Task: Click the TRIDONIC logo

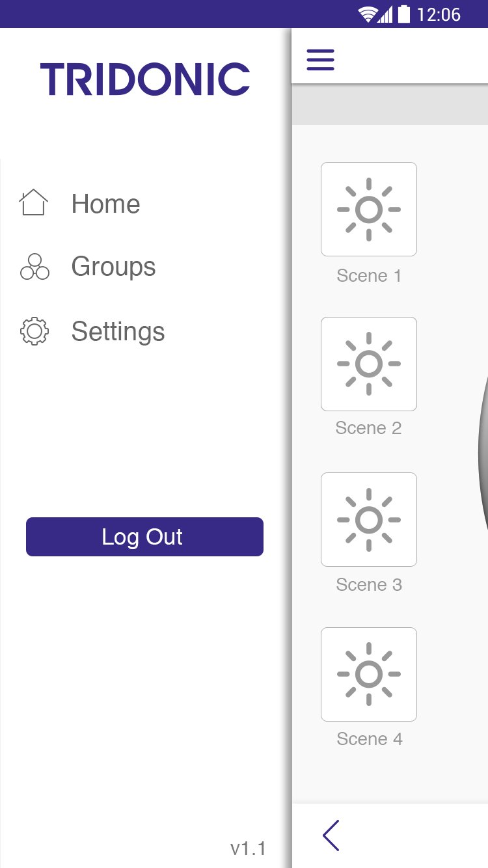Action: [145, 79]
